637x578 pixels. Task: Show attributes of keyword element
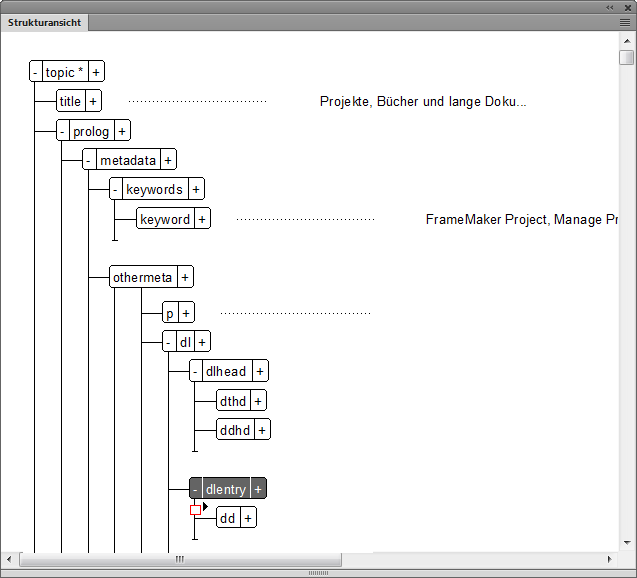[x=202, y=219]
